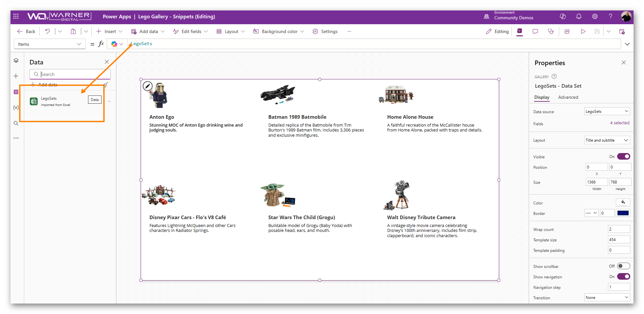Open the toolbar Settings button
This screenshot has width=644, height=314.
[325, 31]
